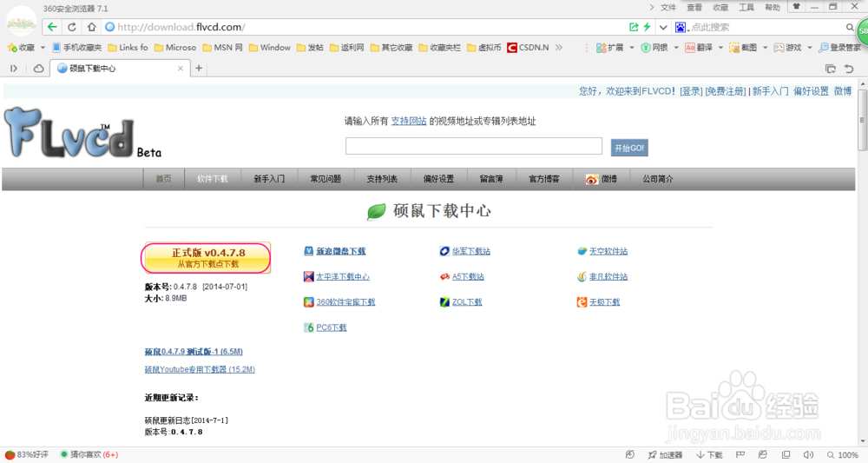The height and width of the screenshot is (463, 868).
Task: Open the 硕鼠Youtube专用下载器 link
Action: tap(200, 369)
